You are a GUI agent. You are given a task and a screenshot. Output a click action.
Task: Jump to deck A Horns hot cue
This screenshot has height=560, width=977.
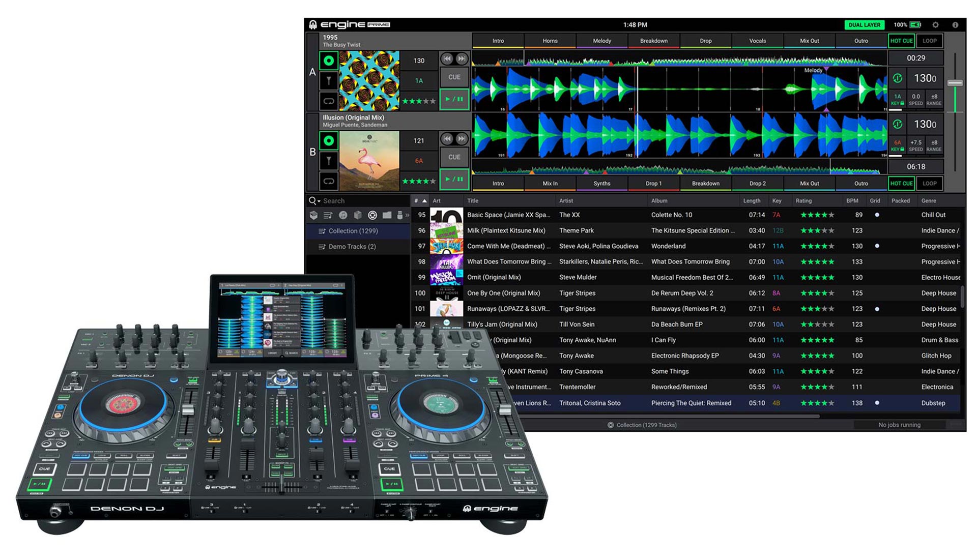pyautogui.click(x=550, y=41)
